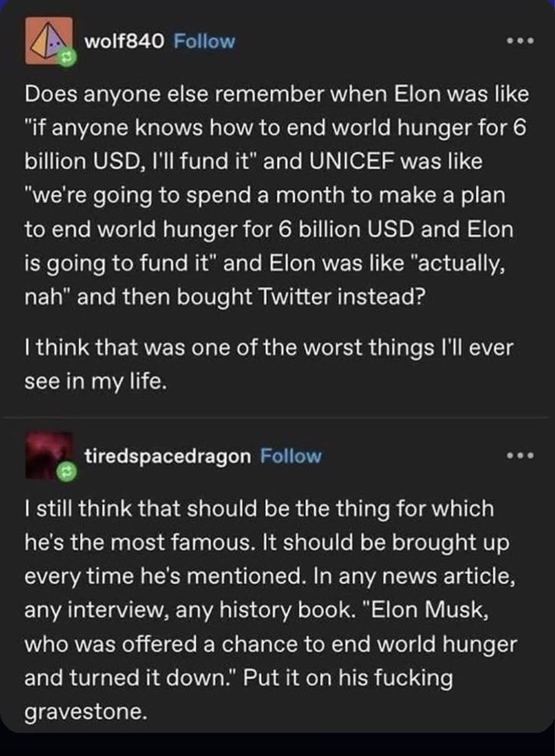Image resolution: width=555 pixels, height=756 pixels.
Task: Click the word "gravestone." ending the reply
Action: click(86, 710)
